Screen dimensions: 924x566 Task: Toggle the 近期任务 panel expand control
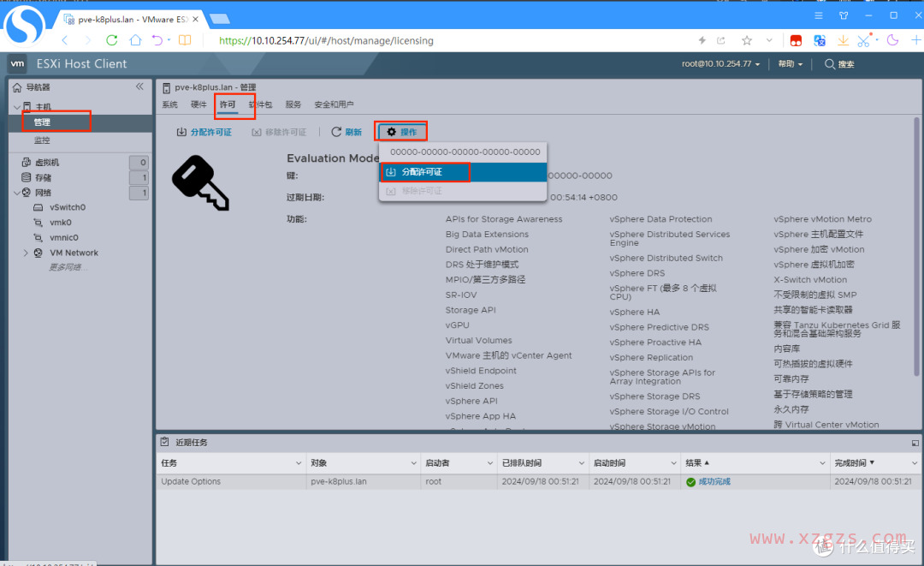pyautogui.click(x=915, y=443)
